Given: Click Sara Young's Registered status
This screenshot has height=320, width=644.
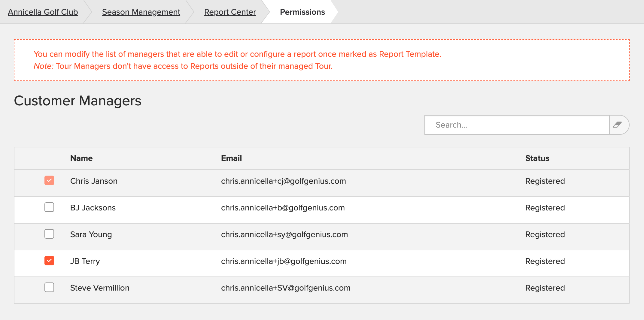Looking at the screenshot, I should 545,234.
